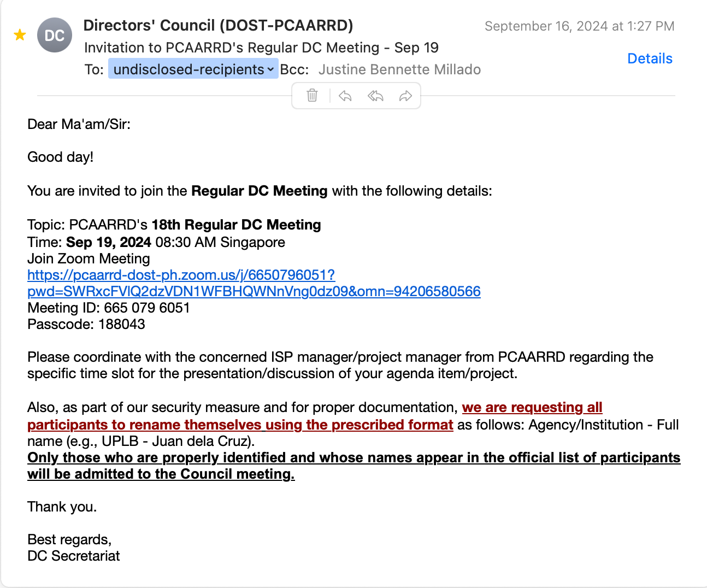Viewport: 707px width, 588px height.
Task: Delete this email with the trash icon
Action: [312, 96]
